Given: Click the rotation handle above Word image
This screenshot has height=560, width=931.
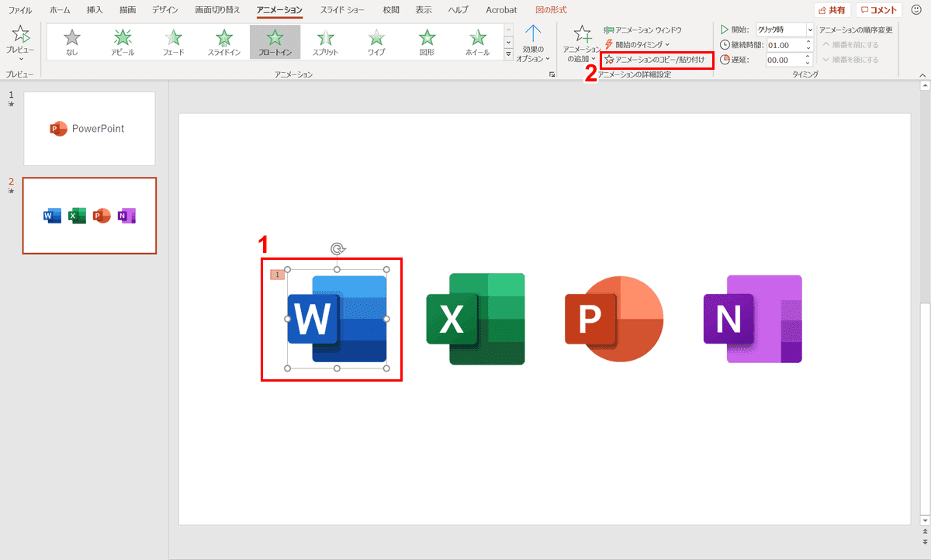Looking at the screenshot, I should (337, 248).
